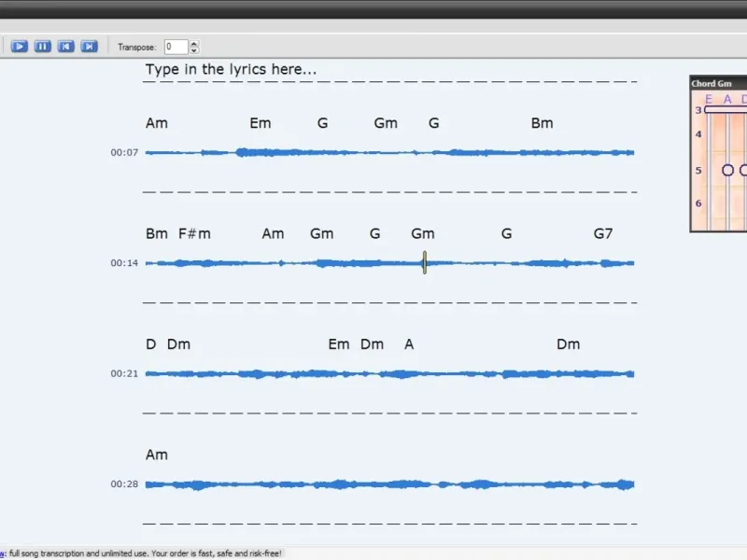The image size is (747, 560).
Task: Select the F#m chord label
Action: click(x=194, y=234)
